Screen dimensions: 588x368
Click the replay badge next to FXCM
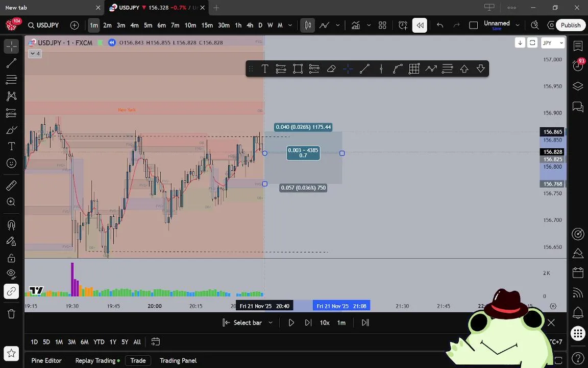[112, 42]
